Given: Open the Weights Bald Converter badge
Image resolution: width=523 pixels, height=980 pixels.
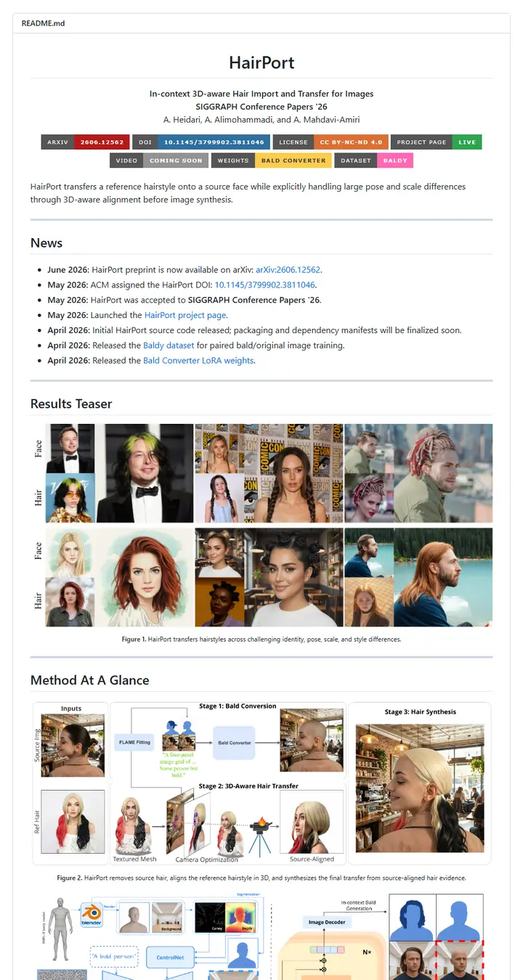Looking at the screenshot, I should coord(272,160).
